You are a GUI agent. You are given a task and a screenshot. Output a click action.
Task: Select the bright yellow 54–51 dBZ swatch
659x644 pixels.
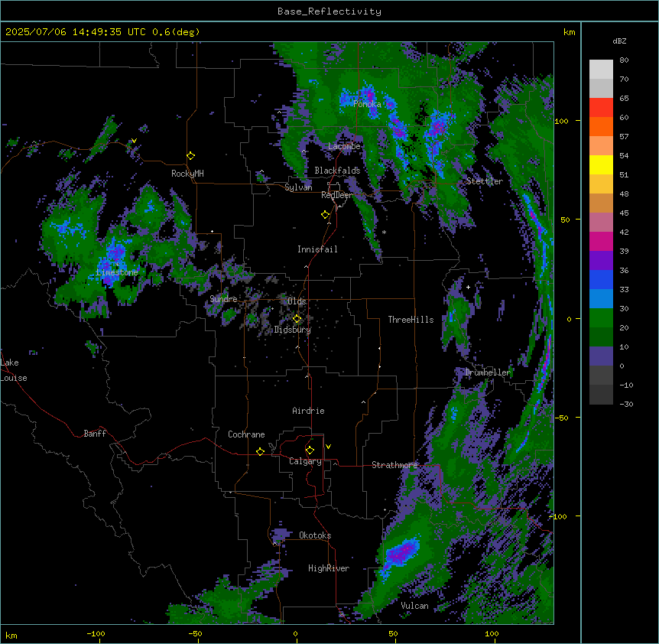[x=601, y=164]
